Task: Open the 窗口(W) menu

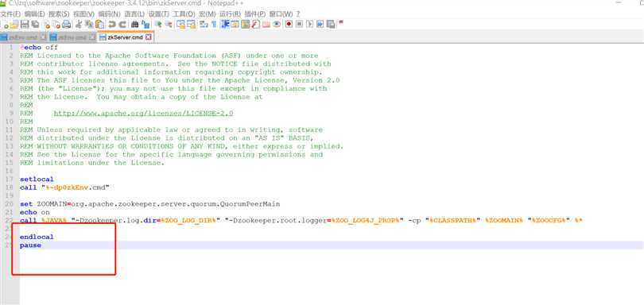Action: [281, 14]
